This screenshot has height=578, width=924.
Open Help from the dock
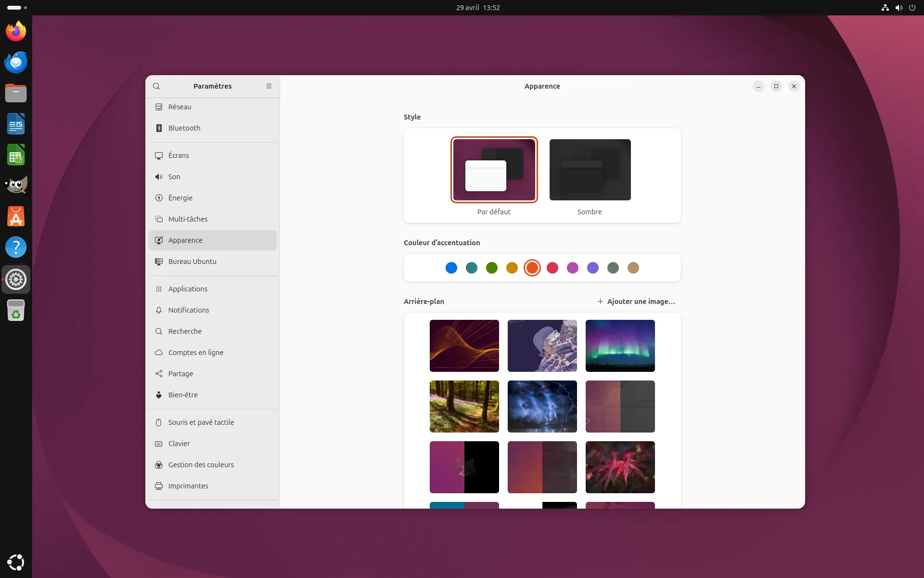pyautogui.click(x=16, y=247)
